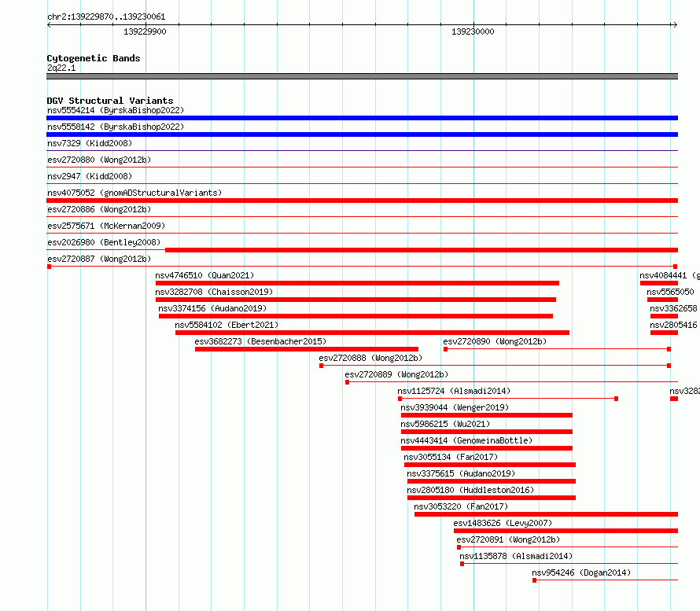This screenshot has height=611, width=700.
Task: Click the nsv3362658 variant label
Action: 674,308
